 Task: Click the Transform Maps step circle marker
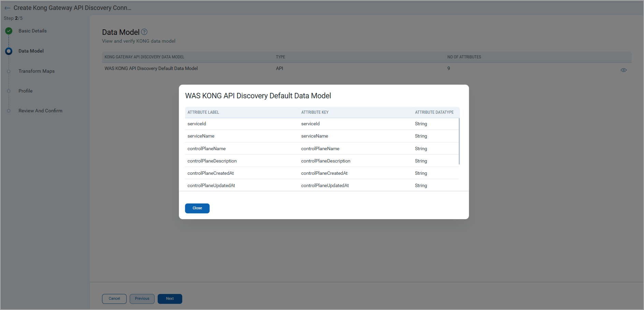(x=9, y=71)
